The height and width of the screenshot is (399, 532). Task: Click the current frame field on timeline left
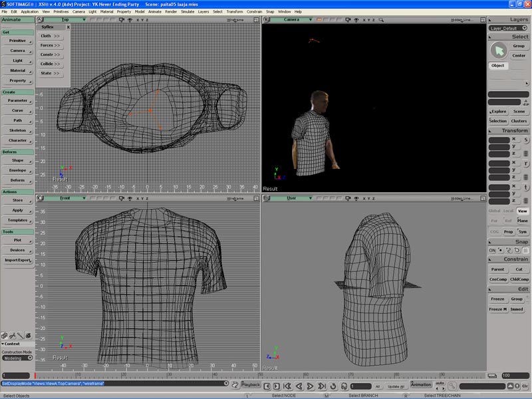tap(16, 376)
